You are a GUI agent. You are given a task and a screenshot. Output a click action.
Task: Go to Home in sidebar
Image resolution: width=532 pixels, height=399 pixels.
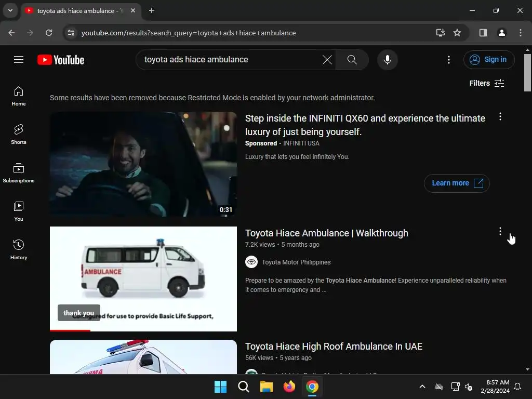[19, 96]
